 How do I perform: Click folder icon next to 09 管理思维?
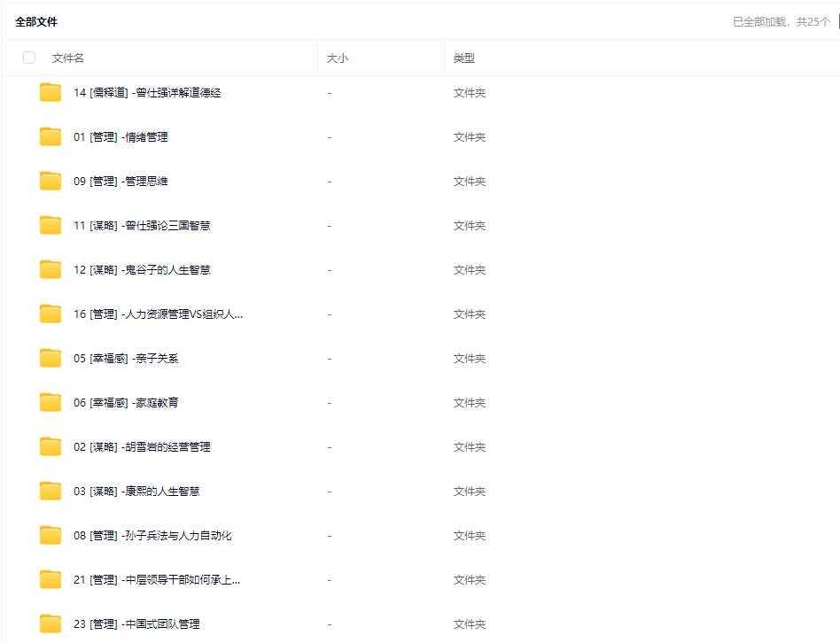click(x=51, y=181)
